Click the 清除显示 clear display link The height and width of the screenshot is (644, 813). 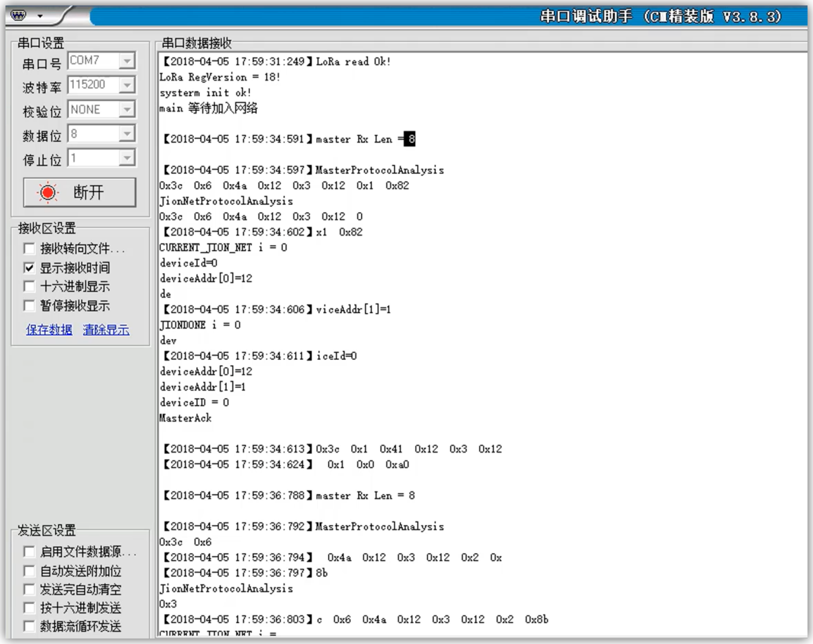pos(106,329)
